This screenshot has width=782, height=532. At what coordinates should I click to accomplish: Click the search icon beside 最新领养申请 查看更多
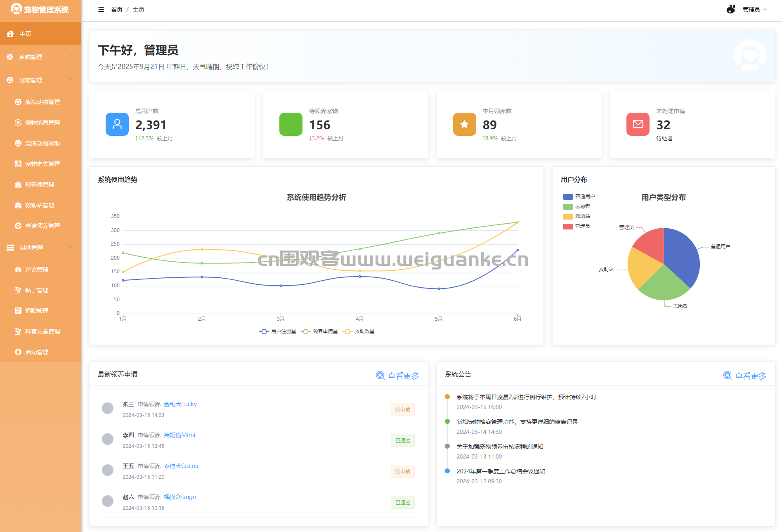380,375
